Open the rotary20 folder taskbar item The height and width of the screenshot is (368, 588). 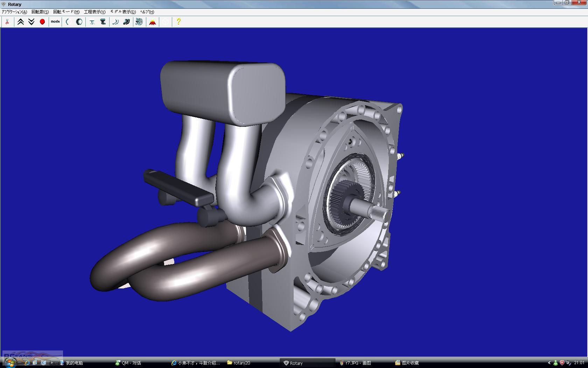239,363
